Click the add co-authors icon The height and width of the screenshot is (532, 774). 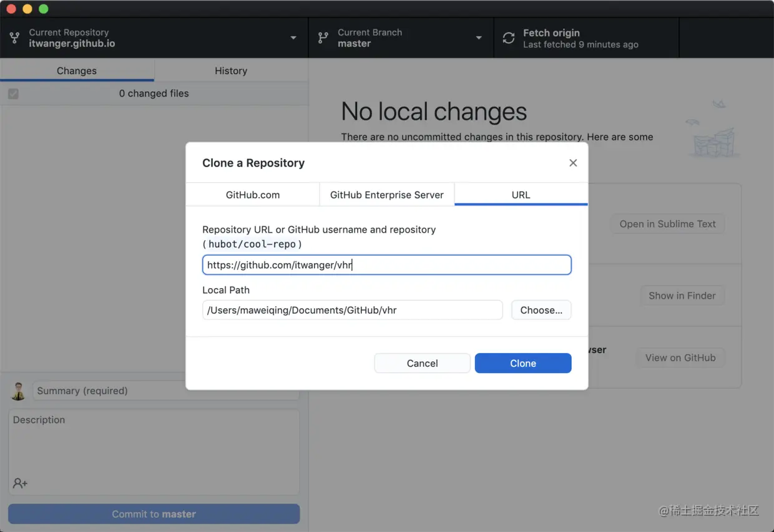20,483
